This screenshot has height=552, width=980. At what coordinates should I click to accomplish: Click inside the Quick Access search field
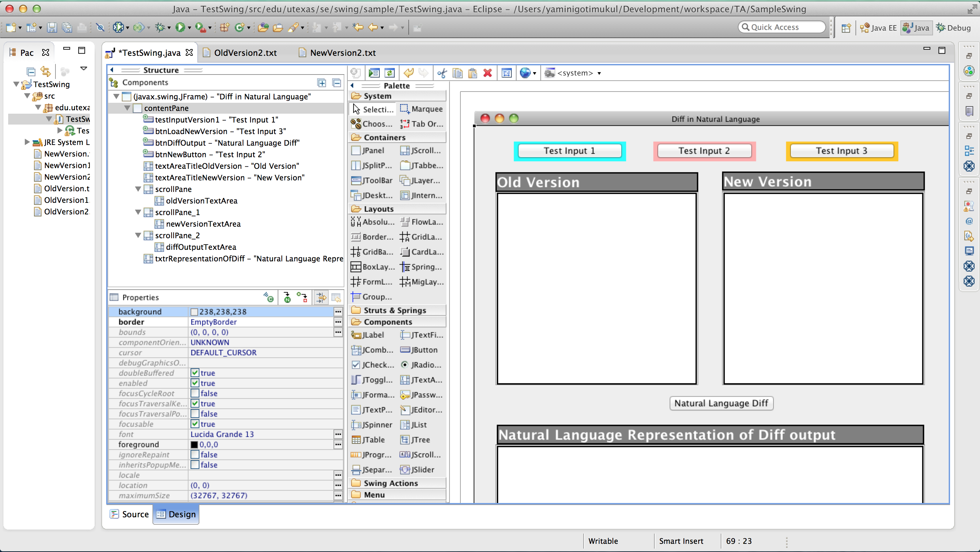(x=782, y=27)
